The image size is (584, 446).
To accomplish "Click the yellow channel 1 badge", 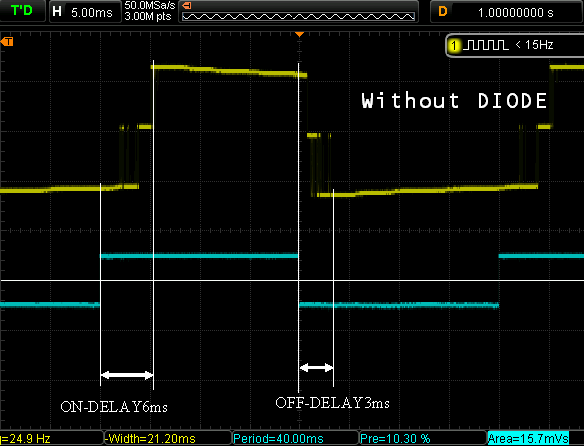I will click(454, 46).
